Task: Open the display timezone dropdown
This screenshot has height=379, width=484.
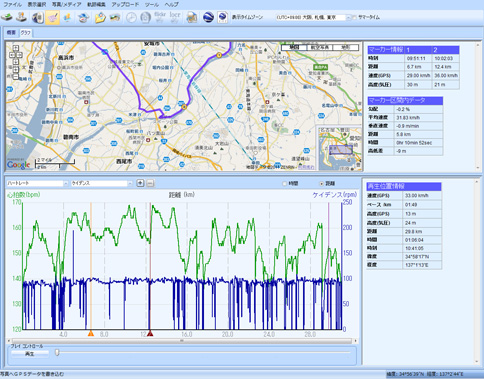Action: [349, 17]
